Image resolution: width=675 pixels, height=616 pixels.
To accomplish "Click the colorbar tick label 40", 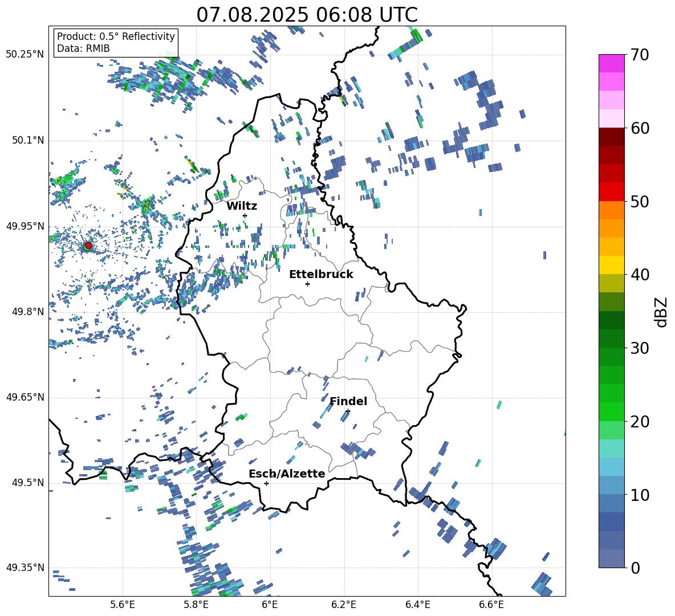I will click(640, 275).
